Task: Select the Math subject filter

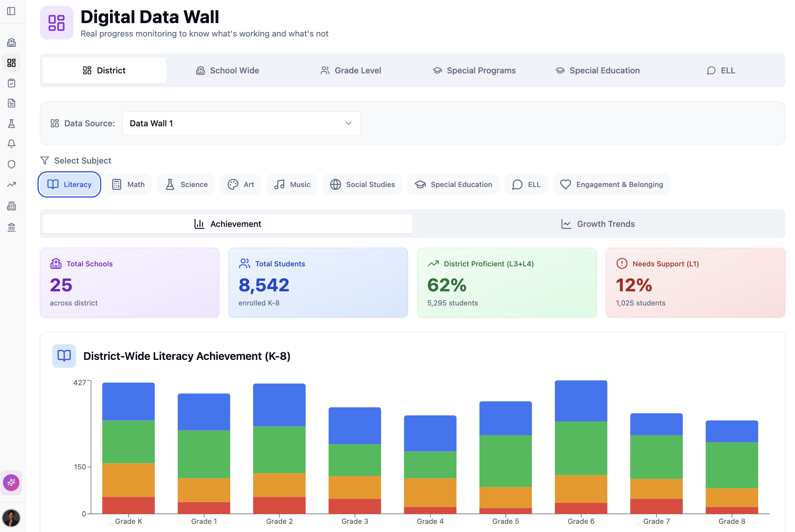Action: click(x=128, y=184)
